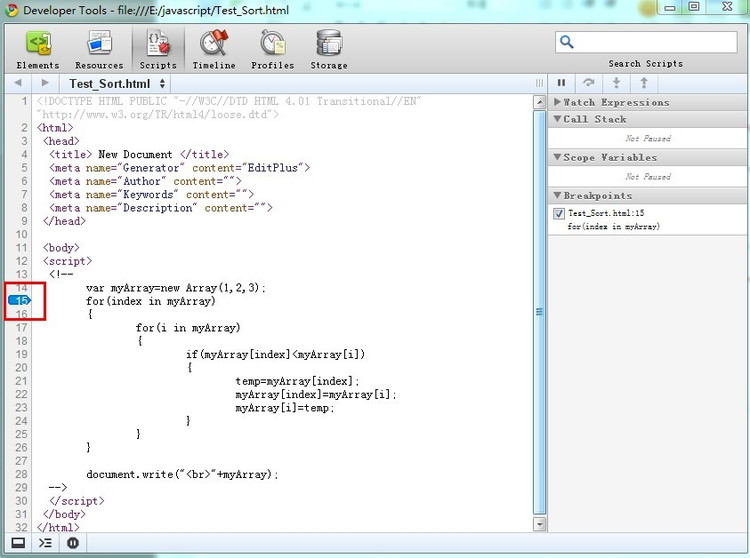Image resolution: width=750 pixels, height=558 pixels.
Task: Click the <title> New Document line
Action: [x=139, y=154]
